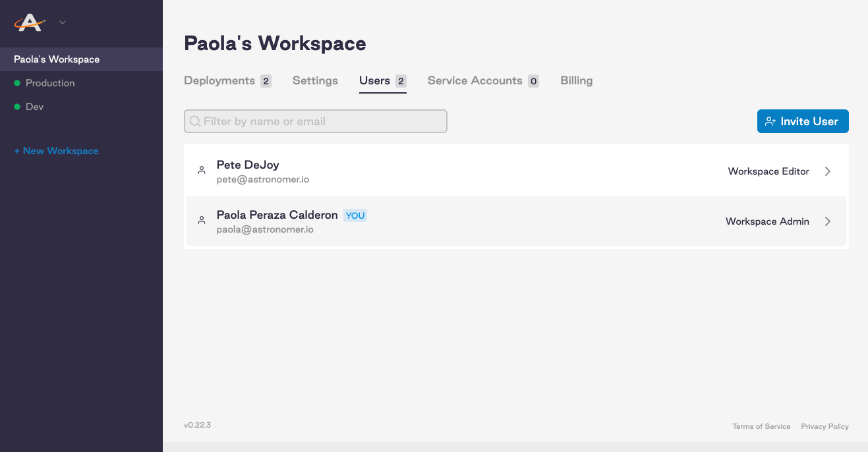Click the green status dot beside Production
The width and height of the screenshot is (868, 452).
tap(16, 83)
